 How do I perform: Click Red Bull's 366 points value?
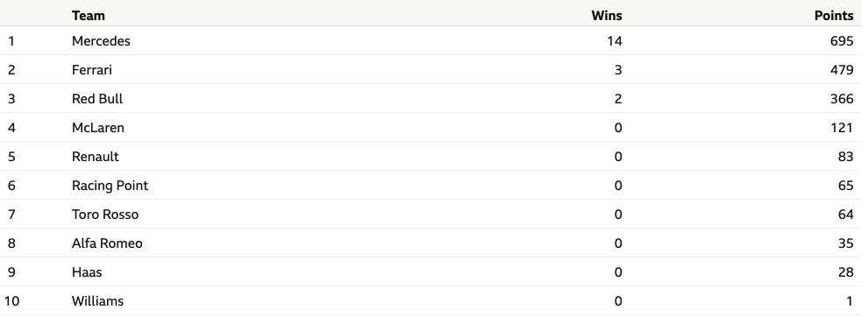842,98
